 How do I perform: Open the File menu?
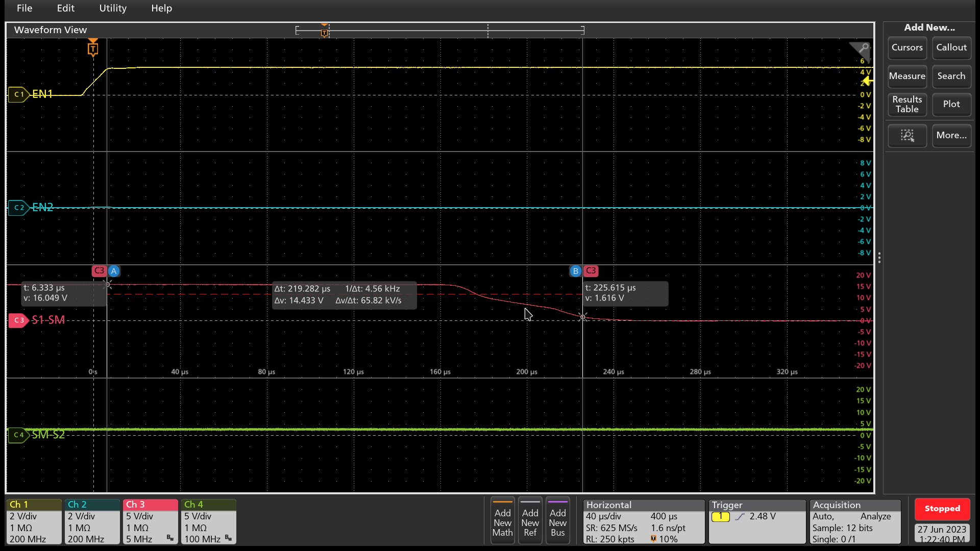(24, 8)
